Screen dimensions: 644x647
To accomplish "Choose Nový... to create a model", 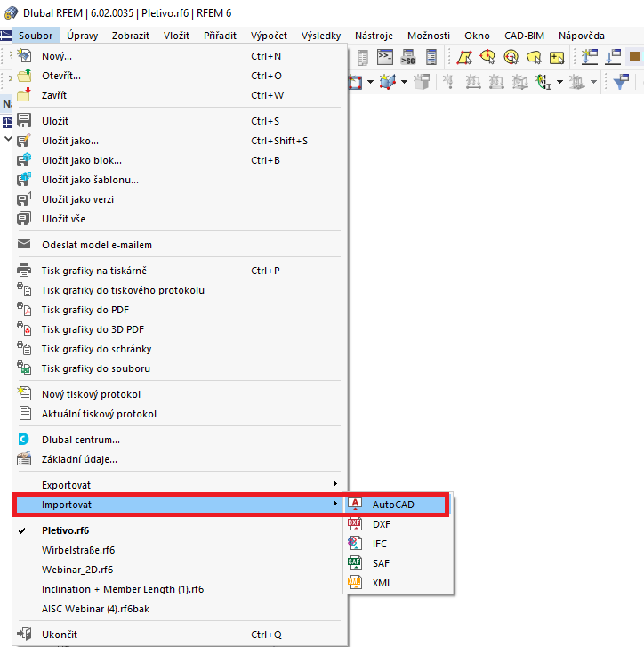I will 180,56.
